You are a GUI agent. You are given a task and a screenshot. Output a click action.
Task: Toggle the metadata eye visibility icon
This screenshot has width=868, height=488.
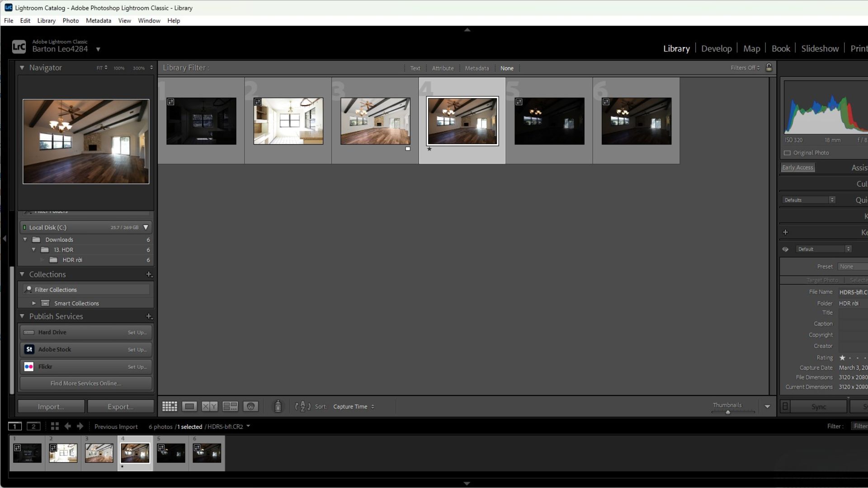(785, 249)
